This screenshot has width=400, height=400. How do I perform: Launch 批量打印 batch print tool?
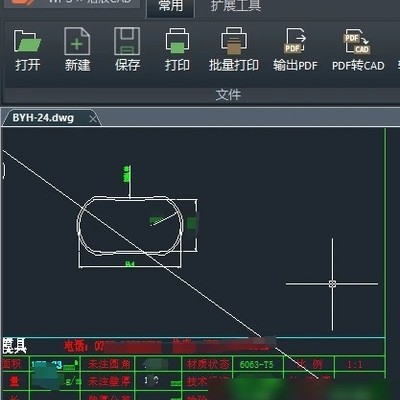(234, 50)
